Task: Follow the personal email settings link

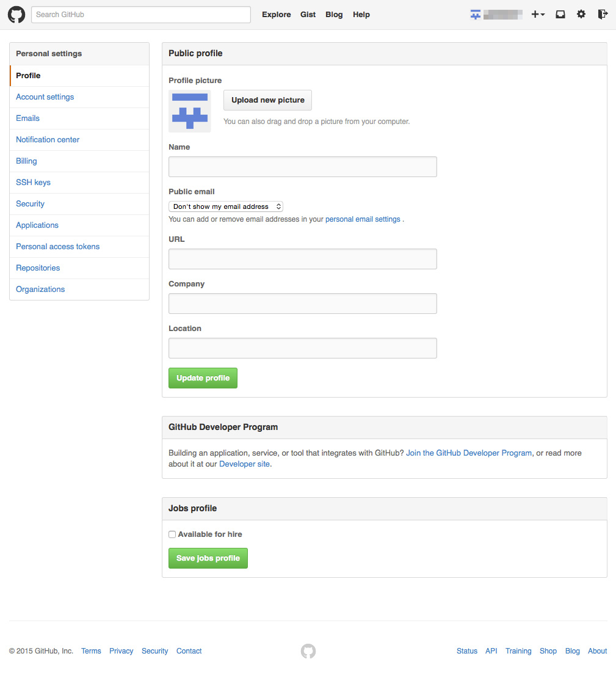Action: click(x=363, y=219)
